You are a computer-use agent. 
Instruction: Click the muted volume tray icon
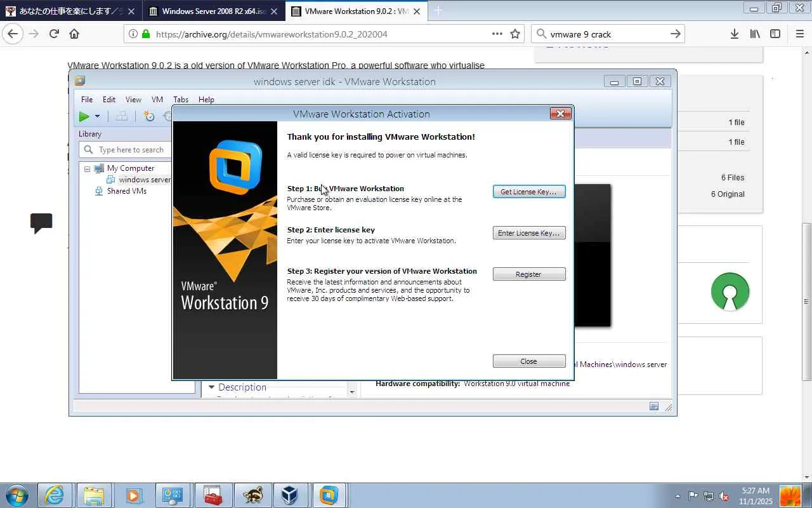pyautogui.click(x=724, y=497)
